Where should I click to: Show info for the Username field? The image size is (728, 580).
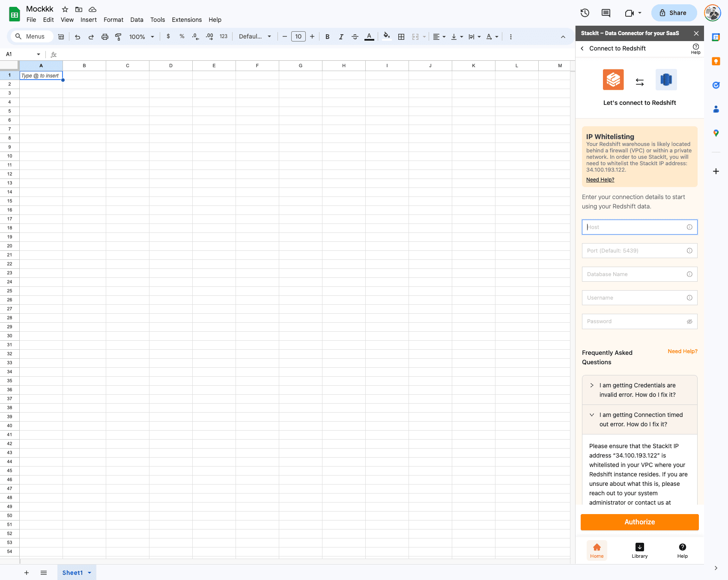tap(689, 298)
